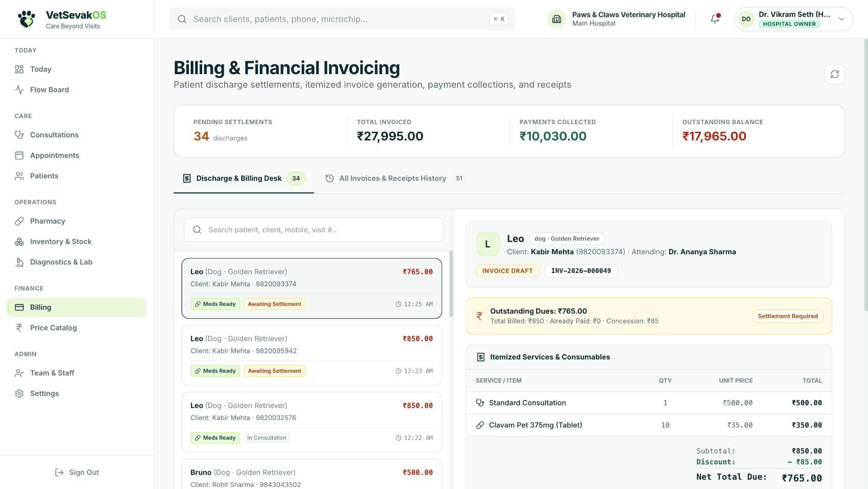Open the notifications bell
Image resolution: width=868 pixels, height=489 pixels.
[x=715, y=19]
